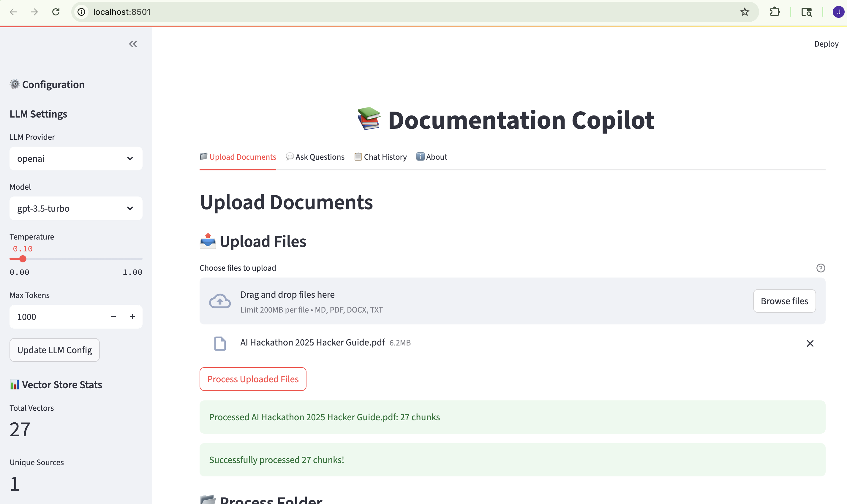Screen dimensions: 847x504
Task: Open the browser extensions puzzle icon
Action: tap(774, 12)
